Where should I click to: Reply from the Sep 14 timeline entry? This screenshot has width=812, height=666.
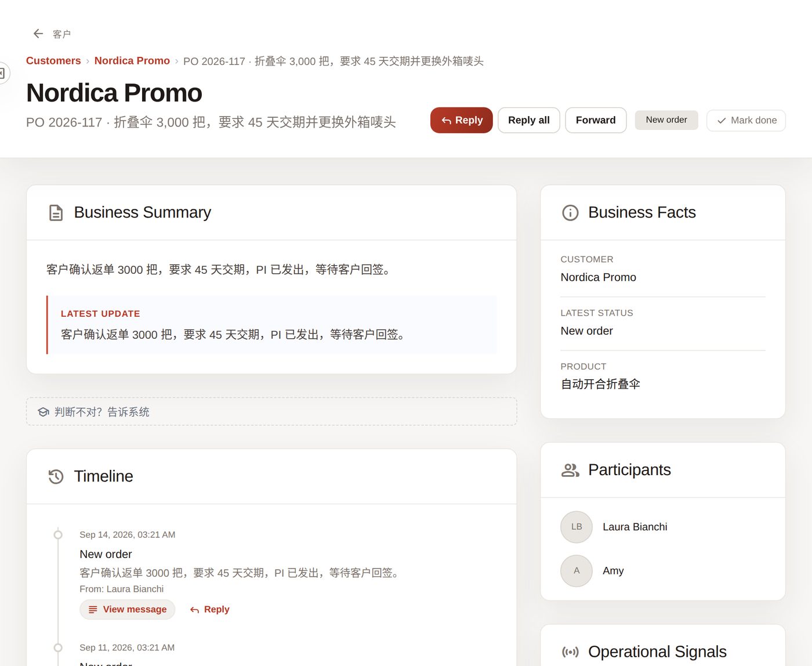click(210, 610)
